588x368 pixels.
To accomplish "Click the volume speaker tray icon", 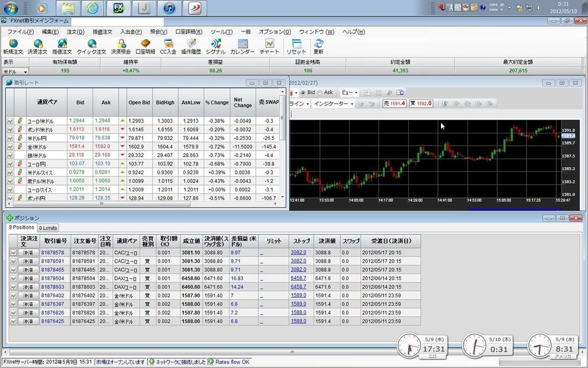I will point(539,7).
